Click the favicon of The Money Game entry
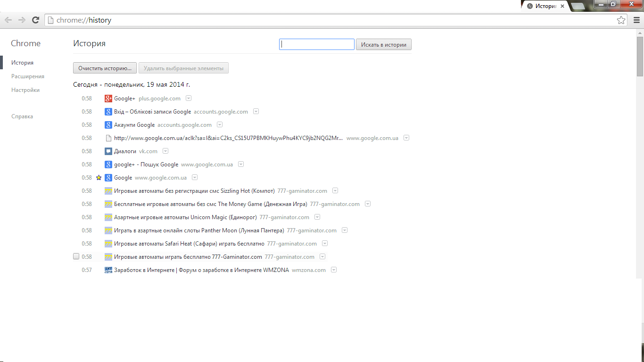The width and height of the screenshot is (644, 362). tap(108, 204)
